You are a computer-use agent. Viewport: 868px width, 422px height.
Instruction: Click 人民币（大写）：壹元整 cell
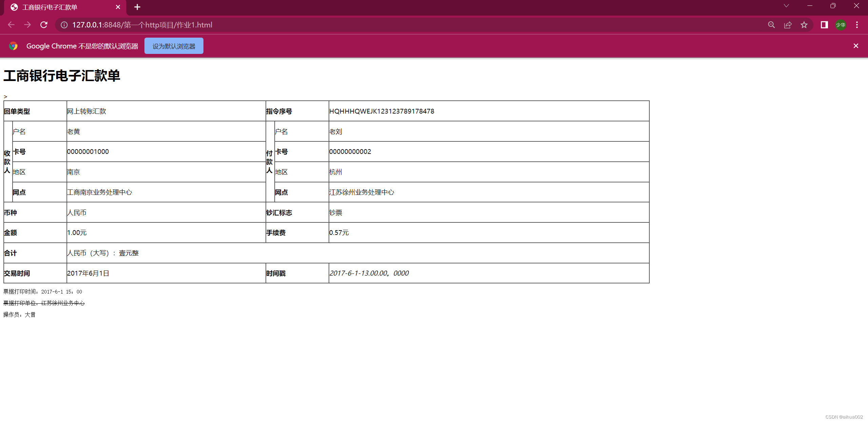358,253
